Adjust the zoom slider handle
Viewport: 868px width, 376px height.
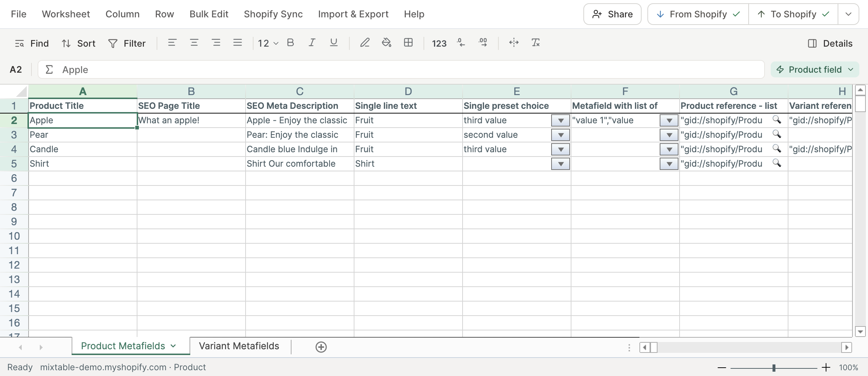click(x=774, y=368)
